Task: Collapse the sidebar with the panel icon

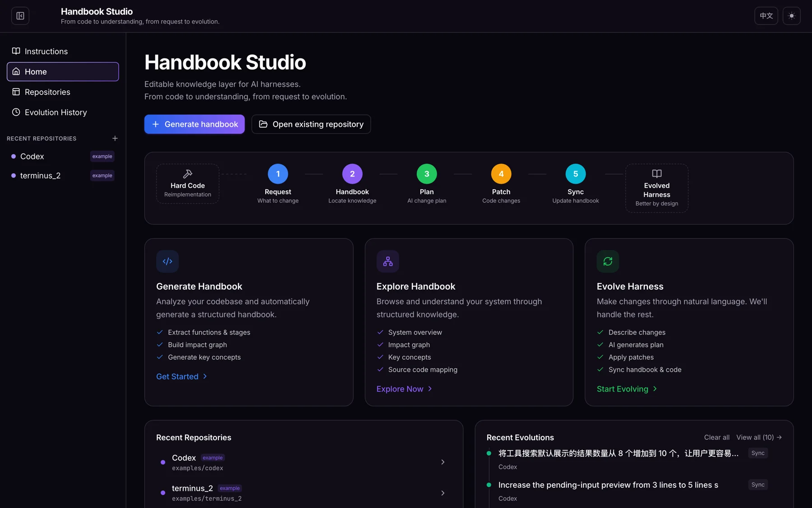Action: coord(20,16)
